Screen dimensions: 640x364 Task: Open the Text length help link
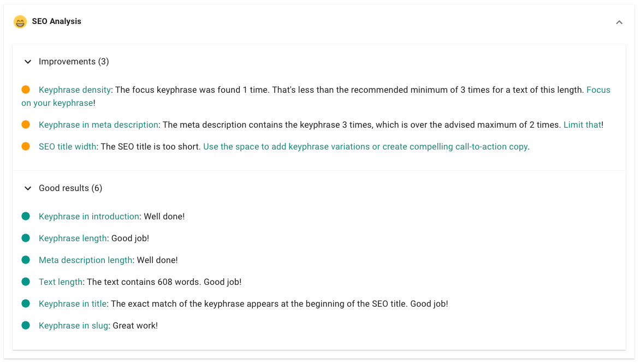click(61, 282)
